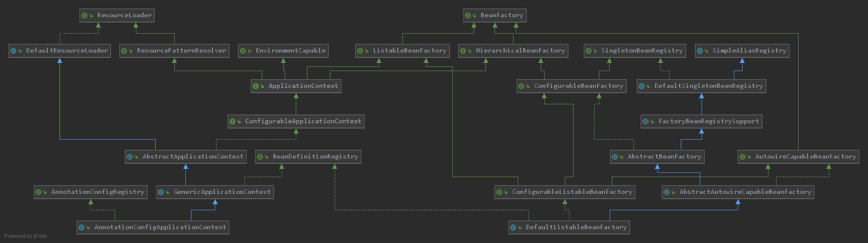Click the interface icon on BeanFactory node
The width and height of the screenshot is (868, 243).
tap(468, 16)
